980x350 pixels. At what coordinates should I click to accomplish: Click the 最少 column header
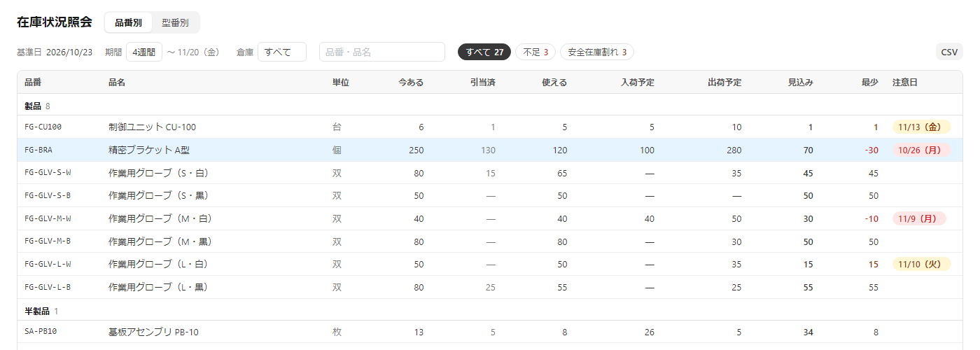pos(869,83)
